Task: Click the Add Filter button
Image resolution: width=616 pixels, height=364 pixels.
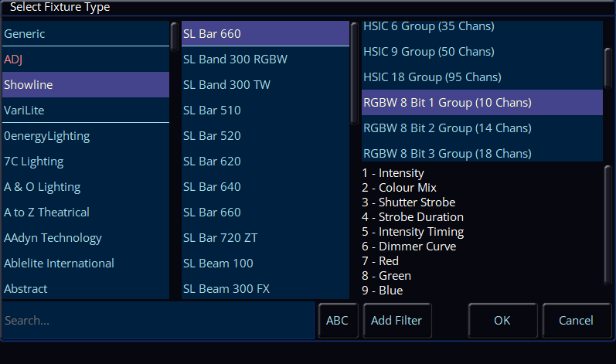Action: pos(396,321)
